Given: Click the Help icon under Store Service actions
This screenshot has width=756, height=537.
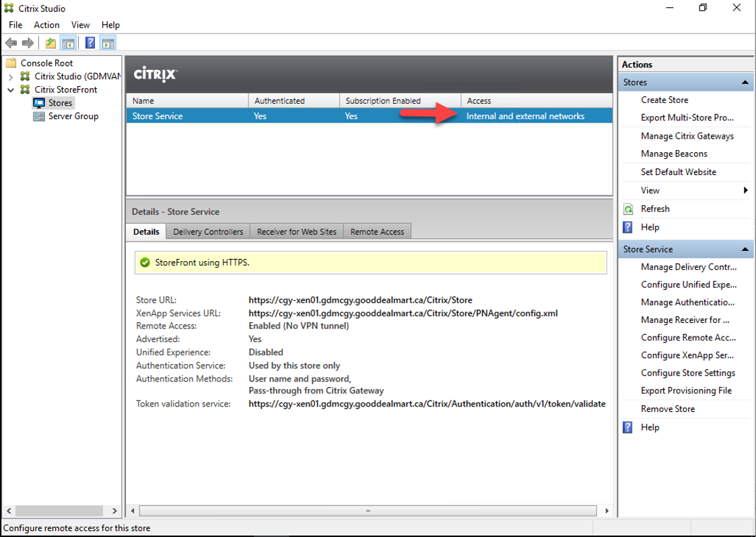Looking at the screenshot, I should click(627, 427).
